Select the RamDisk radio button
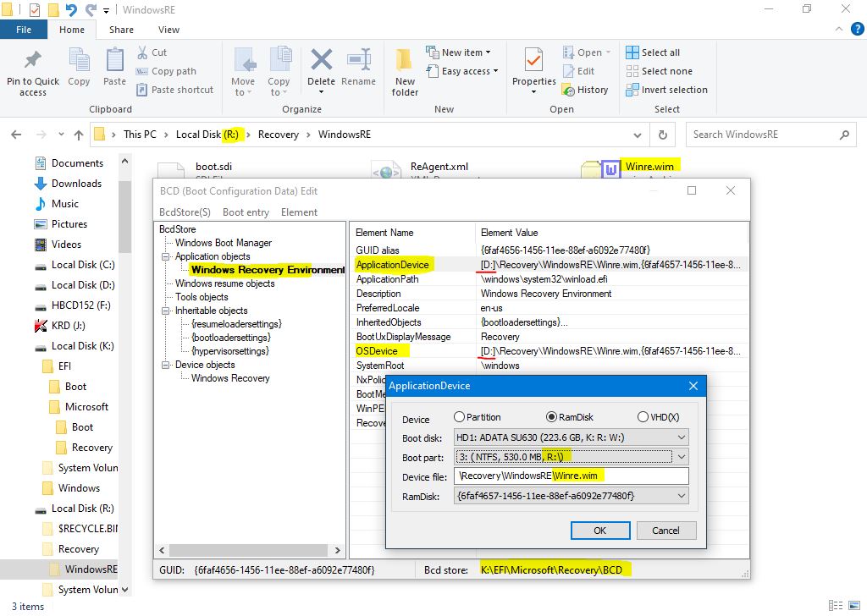The width and height of the screenshot is (867, 616). (552, 417)
